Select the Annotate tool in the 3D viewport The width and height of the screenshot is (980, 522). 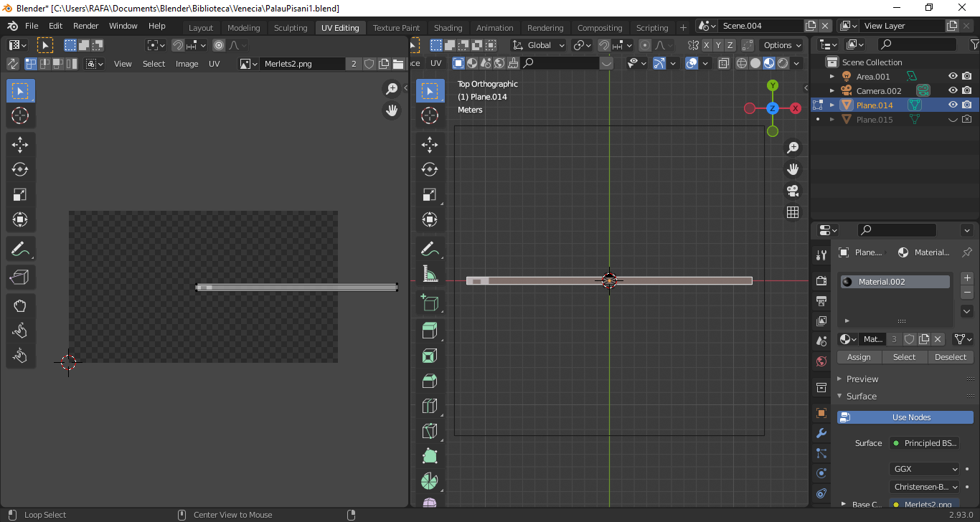pos(430,249)
